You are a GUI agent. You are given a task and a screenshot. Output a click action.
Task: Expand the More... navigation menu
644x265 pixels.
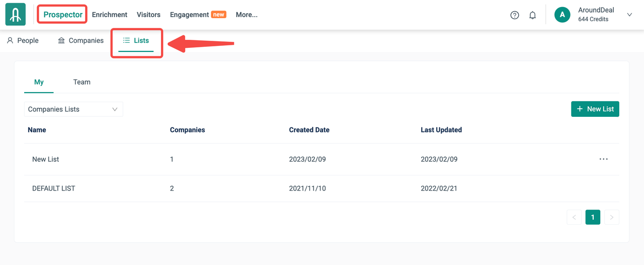pos(247,15)
